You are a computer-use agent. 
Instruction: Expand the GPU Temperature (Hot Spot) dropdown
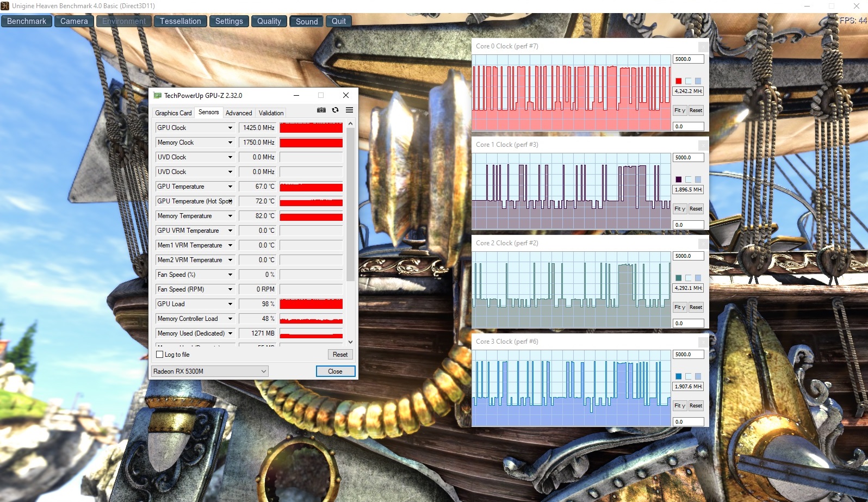[230, 201]
